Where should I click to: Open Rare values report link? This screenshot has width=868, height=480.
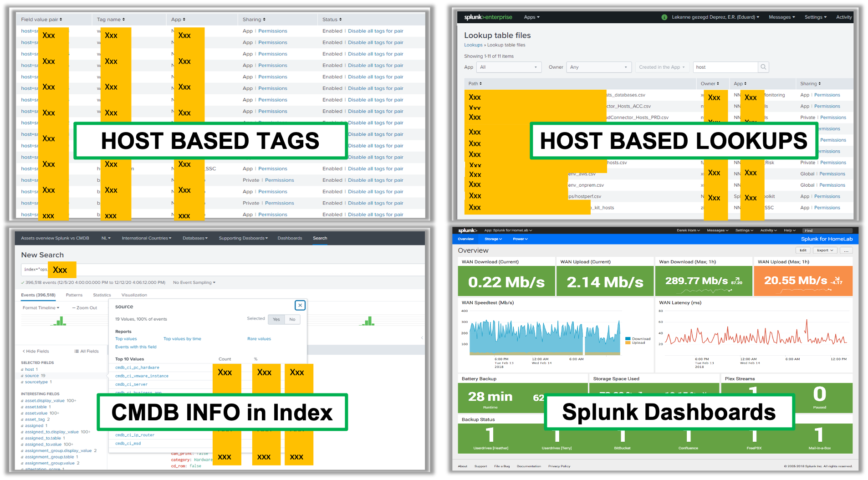(259, 339)
